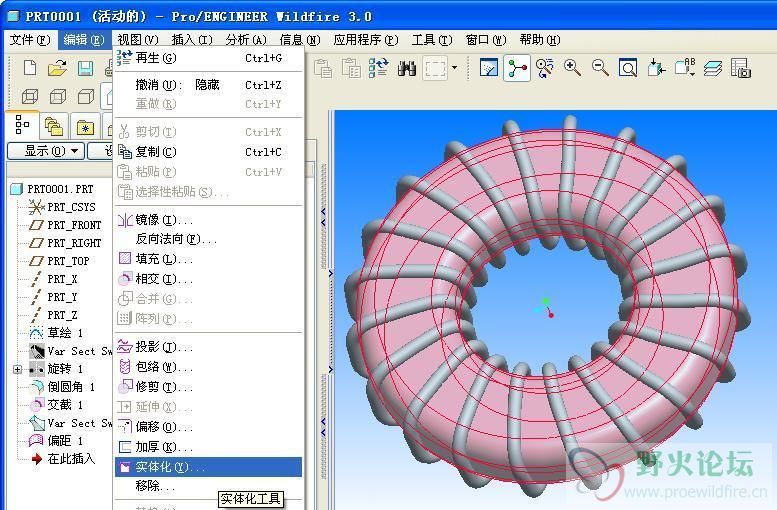This screenshot has height=510, width=777.
Task: Click the New file icon
Action: (30, 68)
